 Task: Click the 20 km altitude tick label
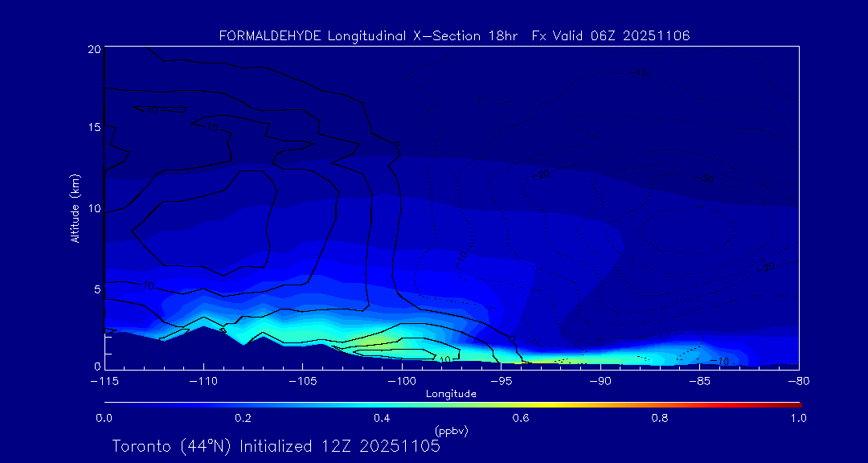[92, 49]
